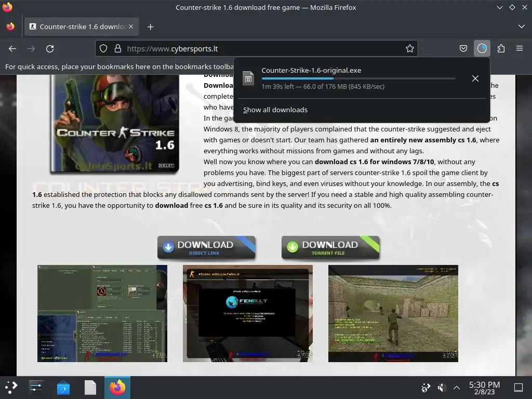Screen dimensions: 532x399
Task: Click the forward navigation arrow
Action: click(x=31, y=48)
